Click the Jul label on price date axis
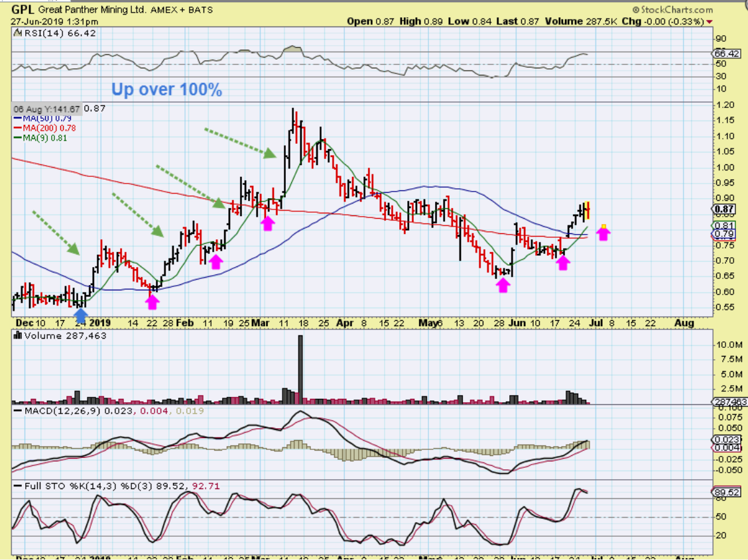This screenshot has height=560, width=748. [595, 323]
